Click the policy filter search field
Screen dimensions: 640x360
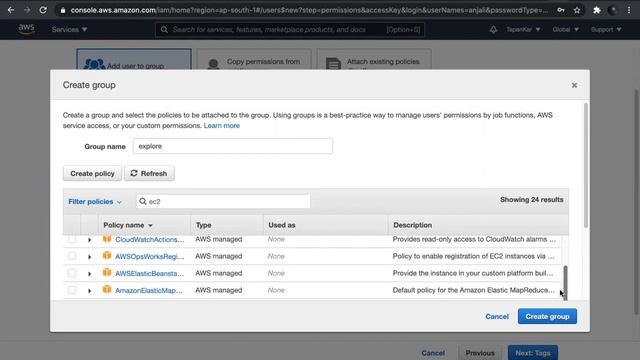tap(223, 201)
